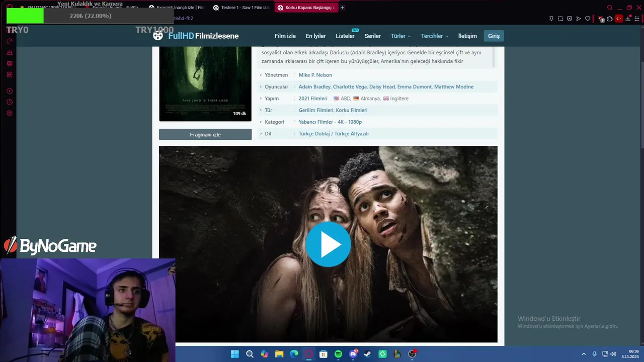Open Microsoft Store from taskbar
The width and height of the screenshot is (644, 362).
pyautogui.click(x=324, y=354)
